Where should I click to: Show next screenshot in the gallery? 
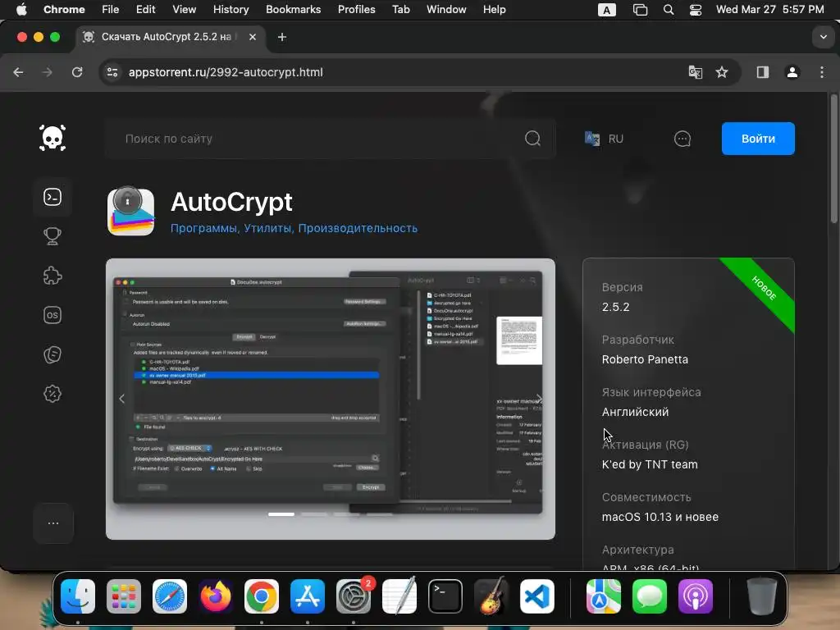pyautogui.click(x=540, y=399)
